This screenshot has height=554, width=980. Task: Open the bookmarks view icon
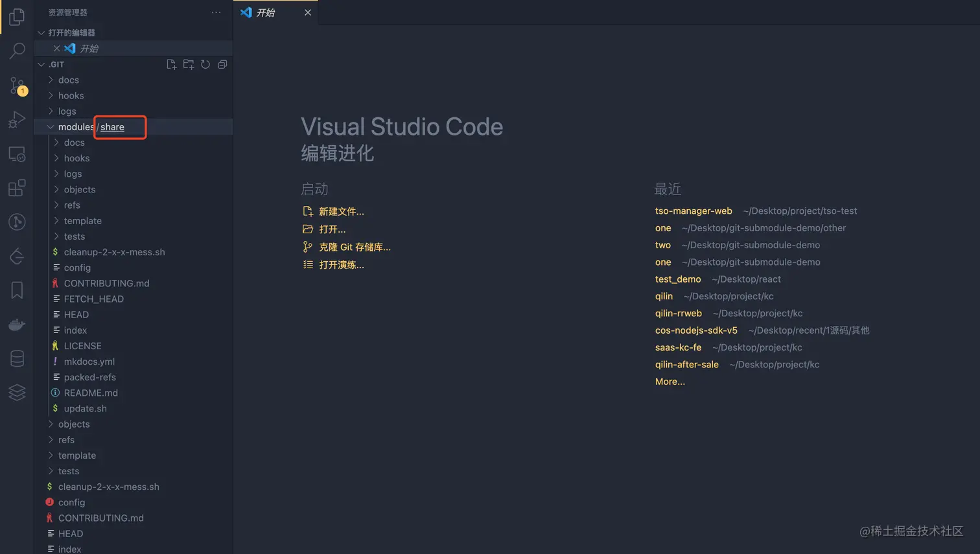tap(17, 290)
